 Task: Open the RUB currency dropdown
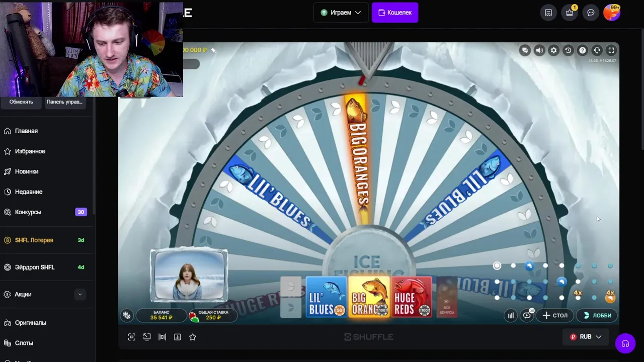[585, 337]
